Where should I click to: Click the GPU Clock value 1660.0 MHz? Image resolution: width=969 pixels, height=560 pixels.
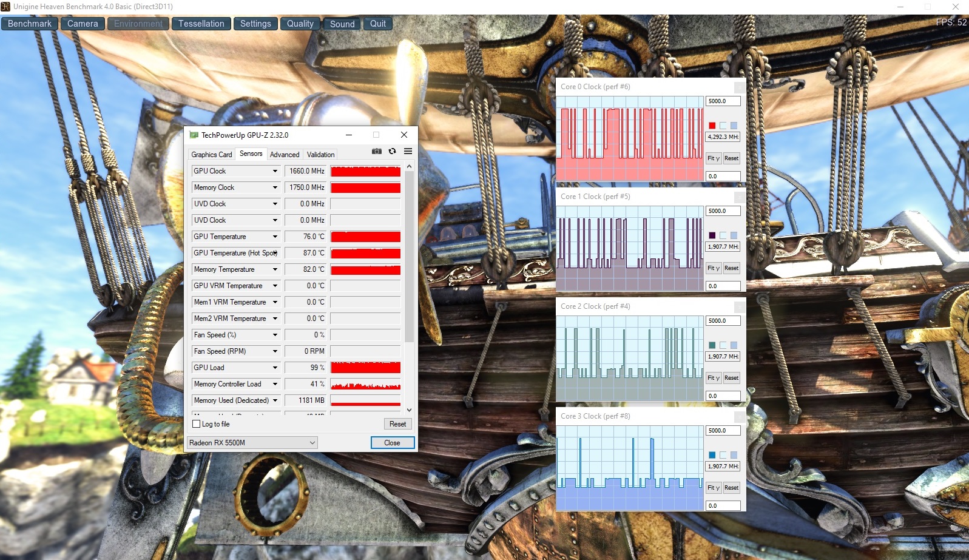(306, 171)
